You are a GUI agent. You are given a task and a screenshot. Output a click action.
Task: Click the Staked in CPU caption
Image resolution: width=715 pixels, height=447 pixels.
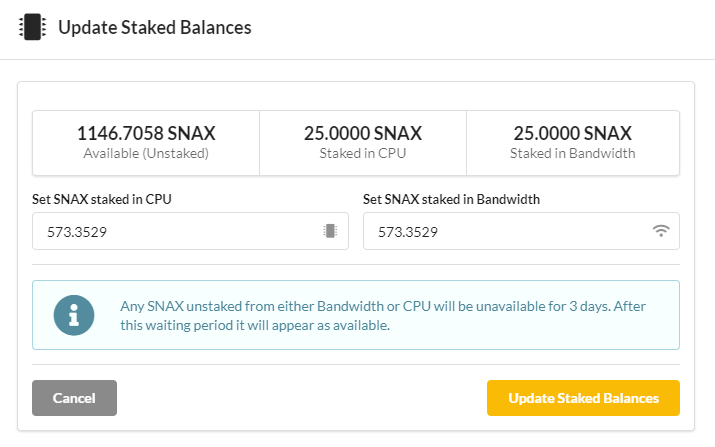click(x=363, y=154)
